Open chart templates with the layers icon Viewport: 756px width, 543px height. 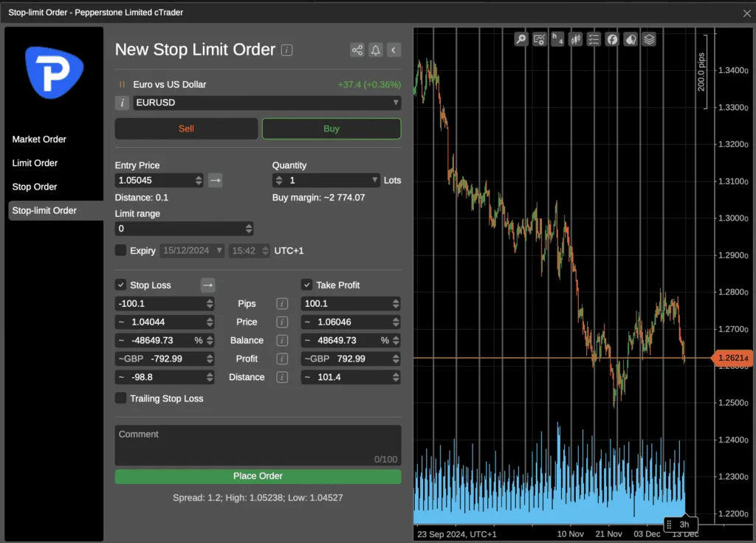[x=649, y=39]
